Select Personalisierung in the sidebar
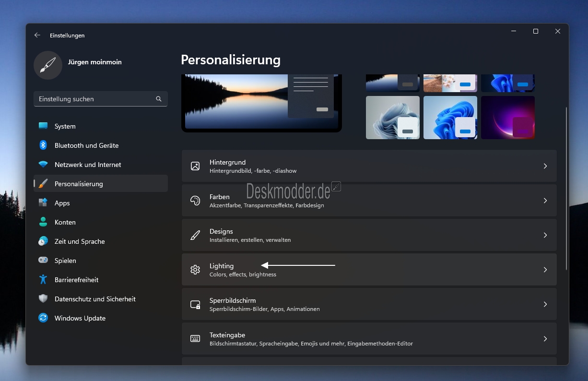 coord(101,184)
